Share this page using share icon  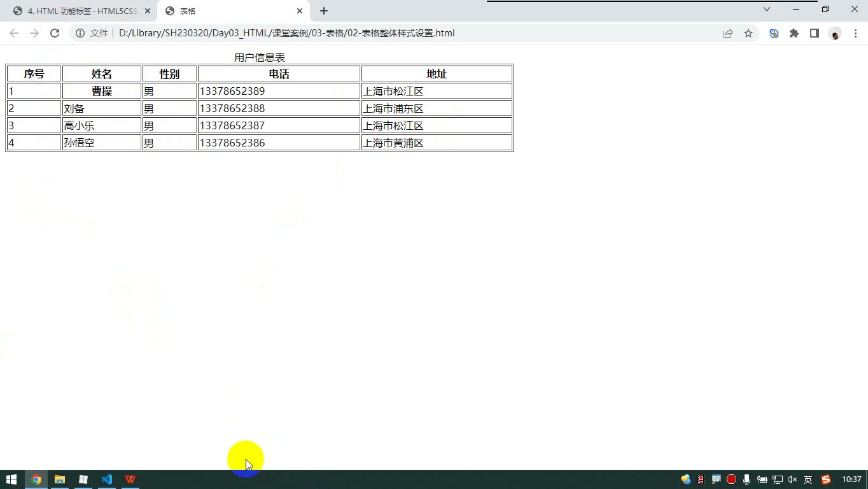(728, 33)
